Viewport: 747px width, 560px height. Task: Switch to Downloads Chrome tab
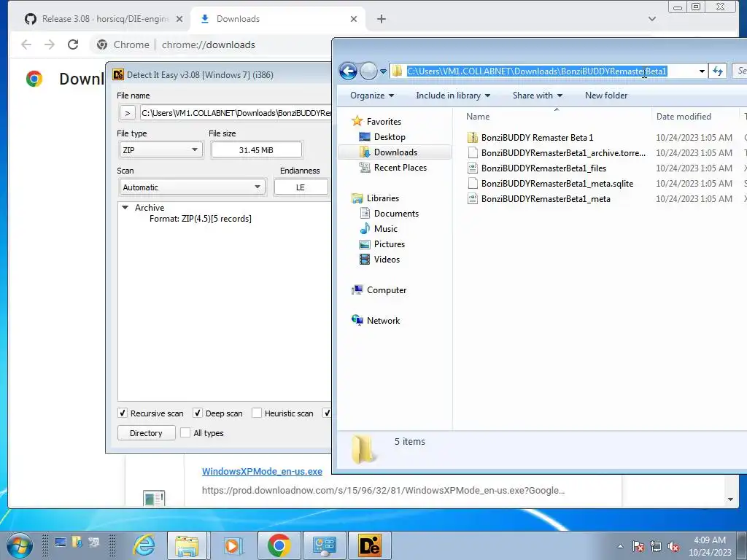point(239,19)
